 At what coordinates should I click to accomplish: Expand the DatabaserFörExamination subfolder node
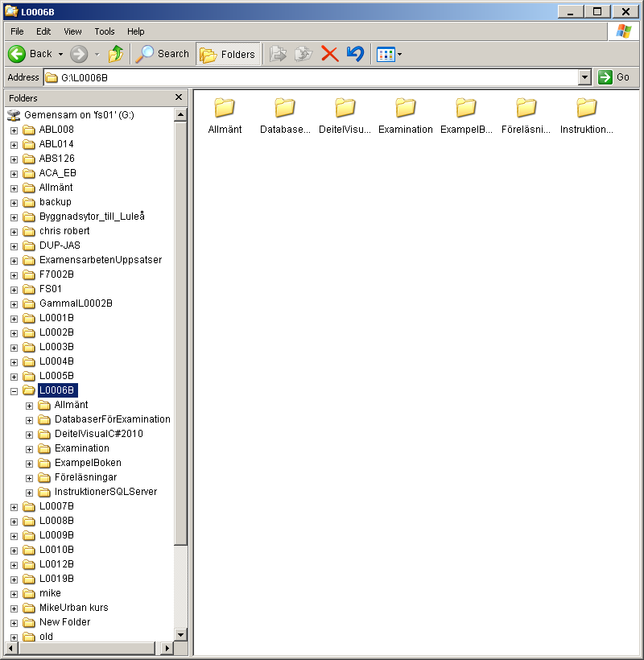pyautogui.click(x=29, y=420)
